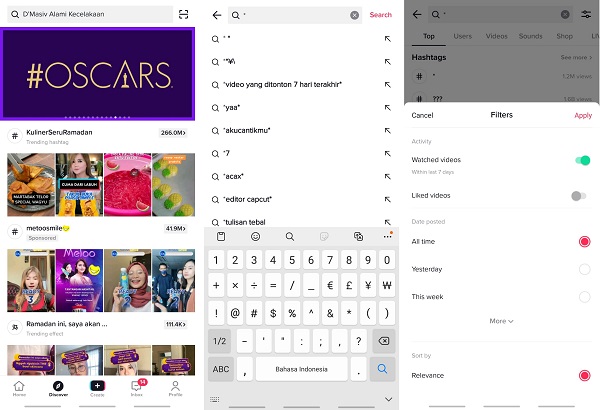Clear the search text with X button
The height and width of the screenshot is (410, 600).
click(354, 15)
